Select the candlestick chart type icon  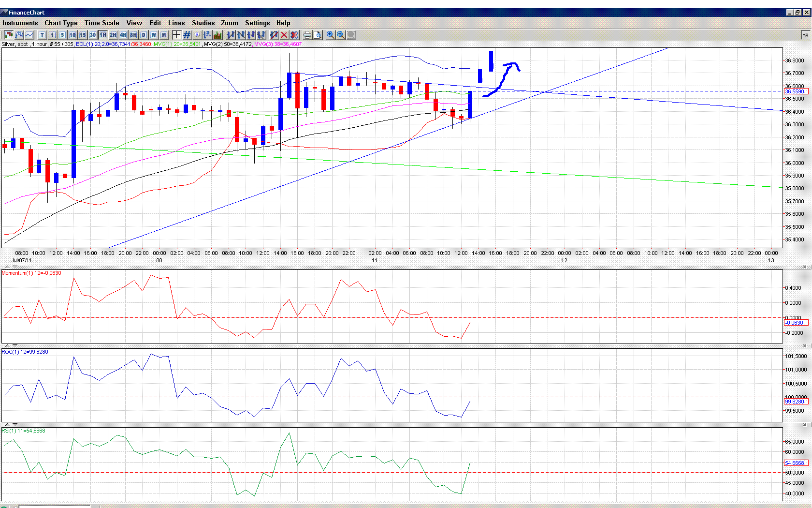point(9,35)
